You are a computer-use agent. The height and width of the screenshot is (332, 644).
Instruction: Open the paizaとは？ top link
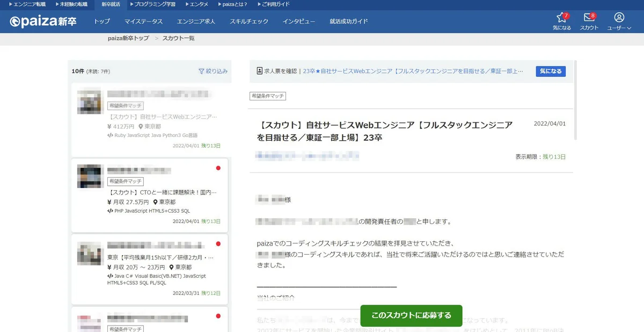pyautogui.click(x=234, y=4)
